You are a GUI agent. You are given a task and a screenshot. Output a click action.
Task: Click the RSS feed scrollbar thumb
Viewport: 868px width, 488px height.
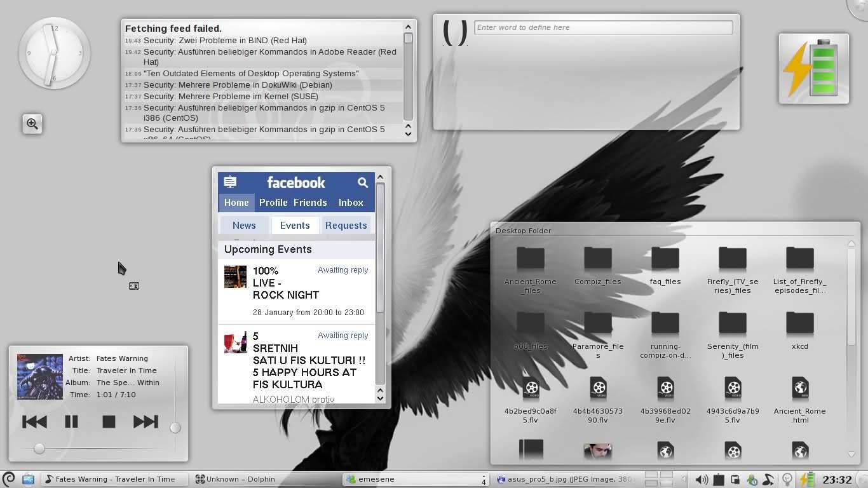coord(408,38)
